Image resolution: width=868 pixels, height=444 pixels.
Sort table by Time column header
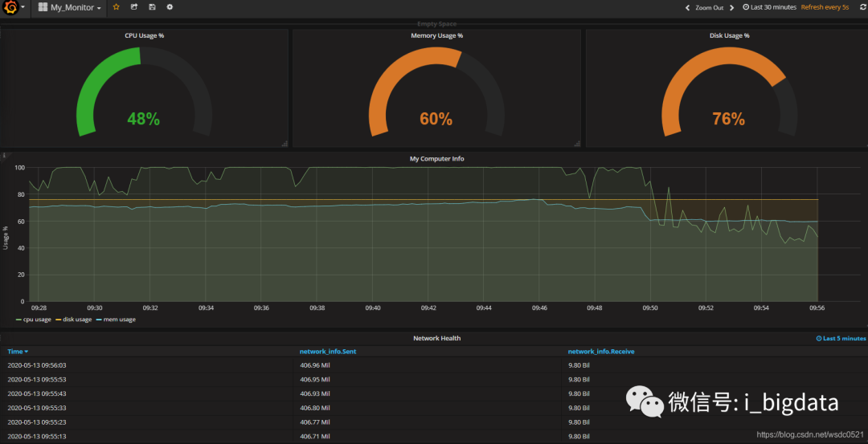click(18, 351)
